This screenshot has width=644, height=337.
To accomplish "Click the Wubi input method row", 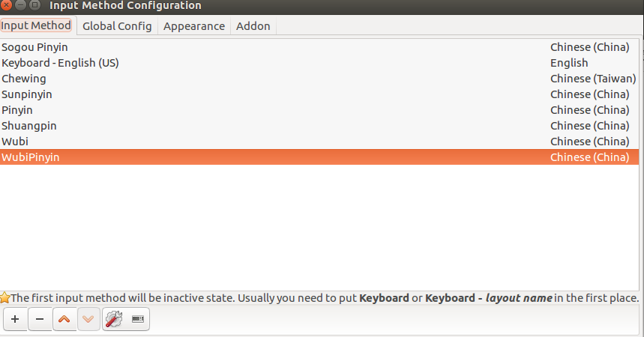I will click(15, 142).
